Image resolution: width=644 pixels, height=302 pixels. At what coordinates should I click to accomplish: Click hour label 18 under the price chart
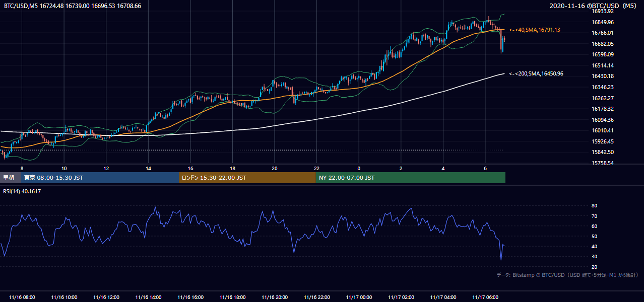click(233, 168)
